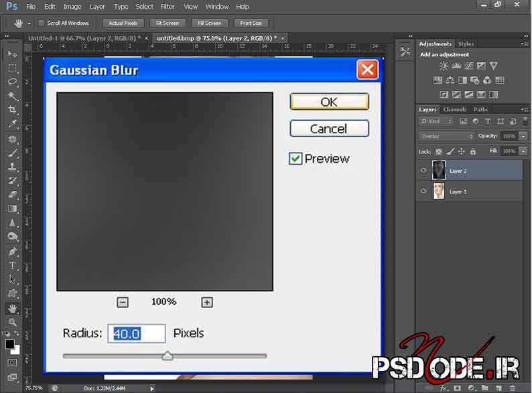Select the Pen tool
532x393 pixels.
tap(13, 252)
